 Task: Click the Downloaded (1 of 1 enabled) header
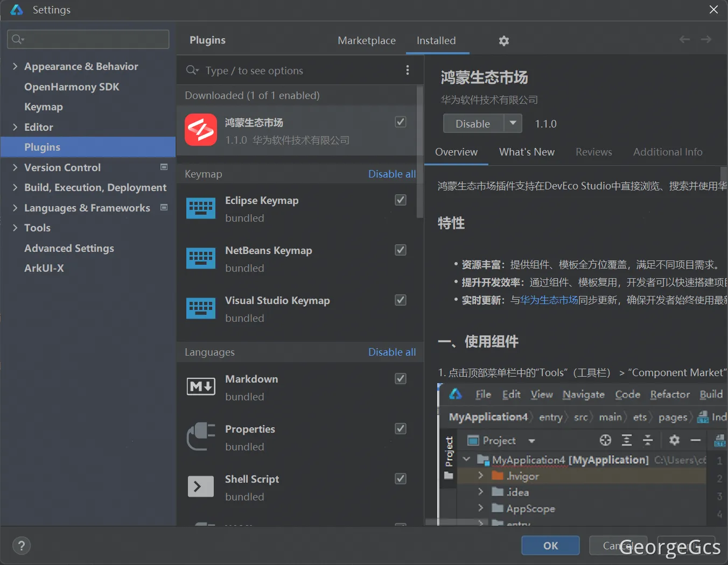click(253, 95)
